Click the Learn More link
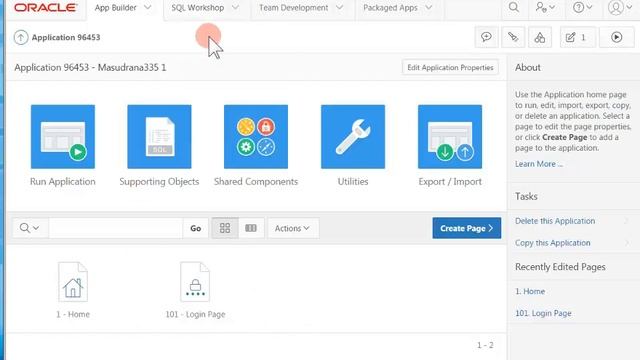The width and height of the screenshot is (640, 360). (539, 164)
